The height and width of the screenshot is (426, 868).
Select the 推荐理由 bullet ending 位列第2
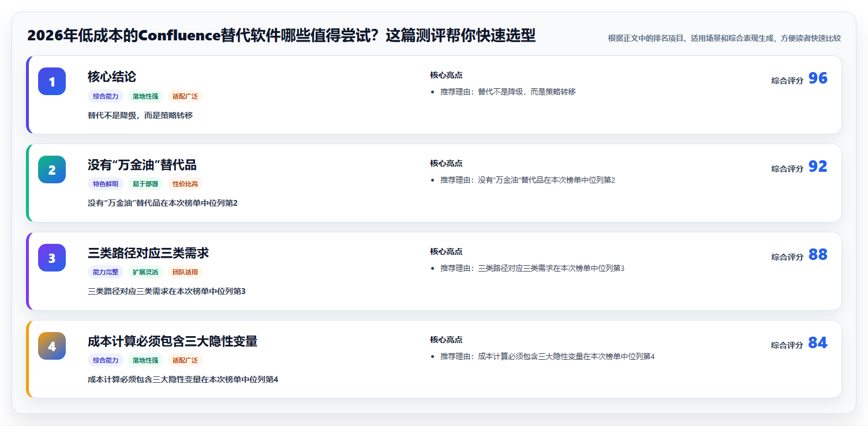click(x=528, y=180)
